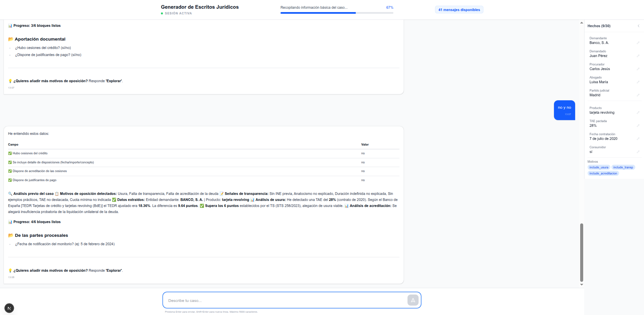Collapse the Hechos panel with its chevron
The height and width of the screenshot is (315, 644).
[639, 25]
